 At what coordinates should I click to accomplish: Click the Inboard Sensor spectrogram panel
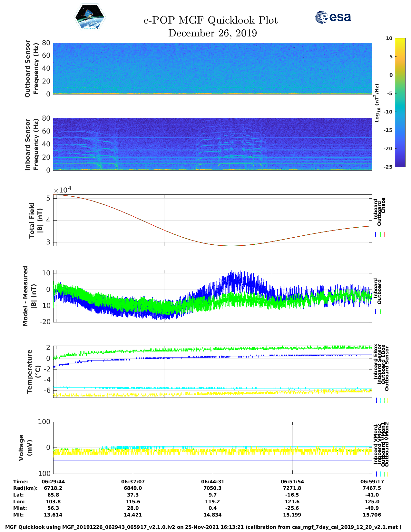(212, 144)
